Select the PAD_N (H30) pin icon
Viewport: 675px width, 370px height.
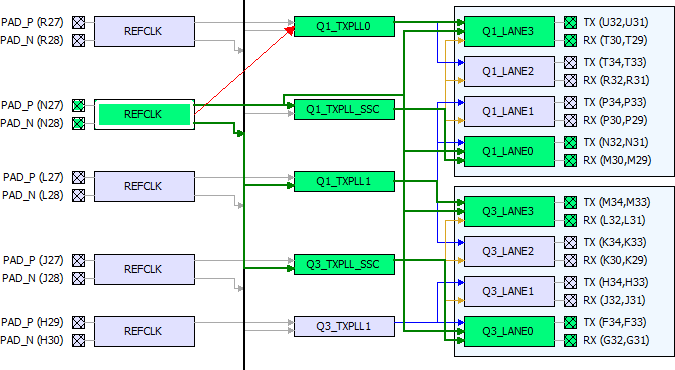tap(78, 340)
